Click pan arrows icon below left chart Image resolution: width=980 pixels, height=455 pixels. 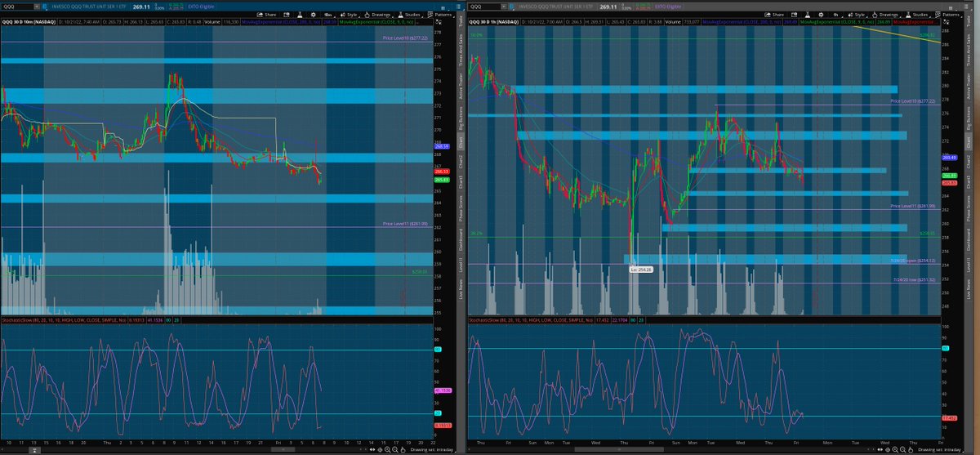click(x=372, y=449)
